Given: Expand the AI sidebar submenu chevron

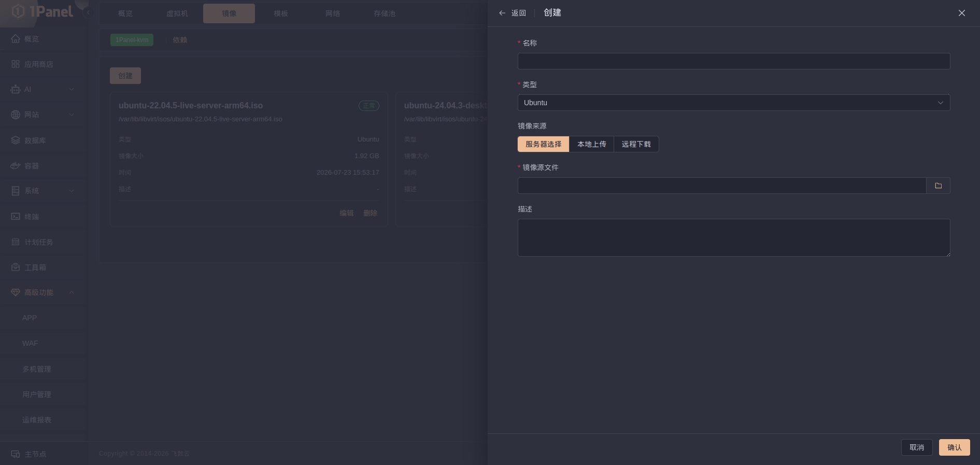Looking at the screenshot, I should tap(72, 89).
